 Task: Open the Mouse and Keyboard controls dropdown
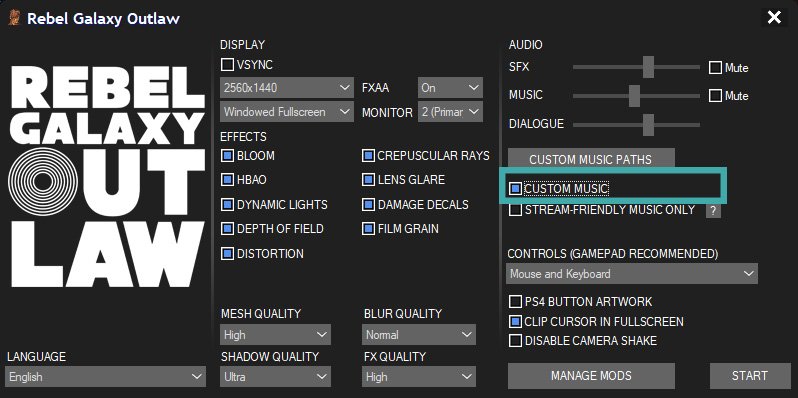(632, 274)
